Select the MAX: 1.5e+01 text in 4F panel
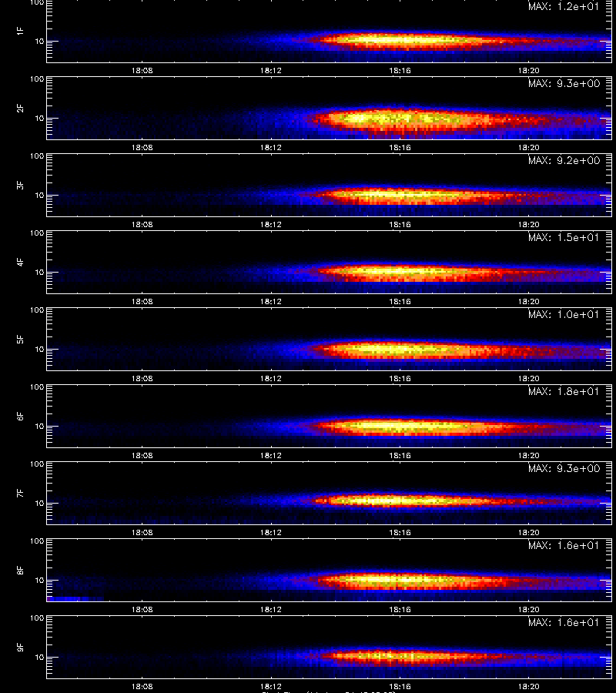The height and width of the screenshot is (693, 616). coord(564,237)
